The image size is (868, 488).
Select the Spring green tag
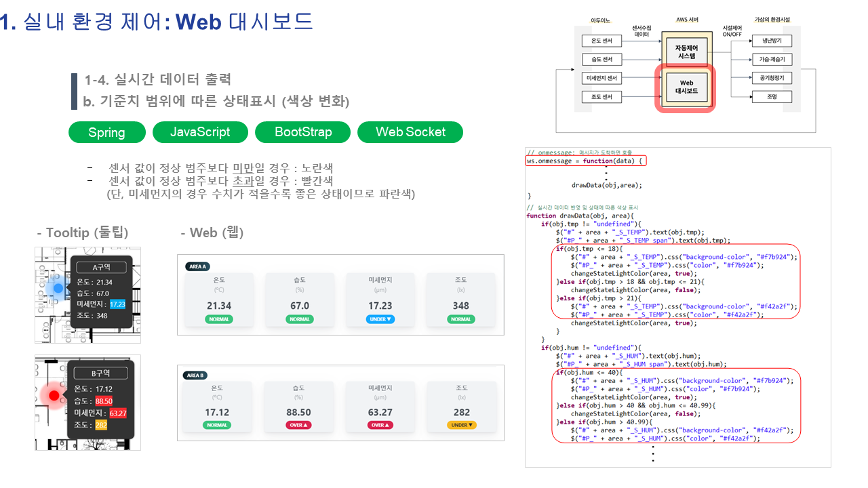pyautogui.click(x=107, y=132)
